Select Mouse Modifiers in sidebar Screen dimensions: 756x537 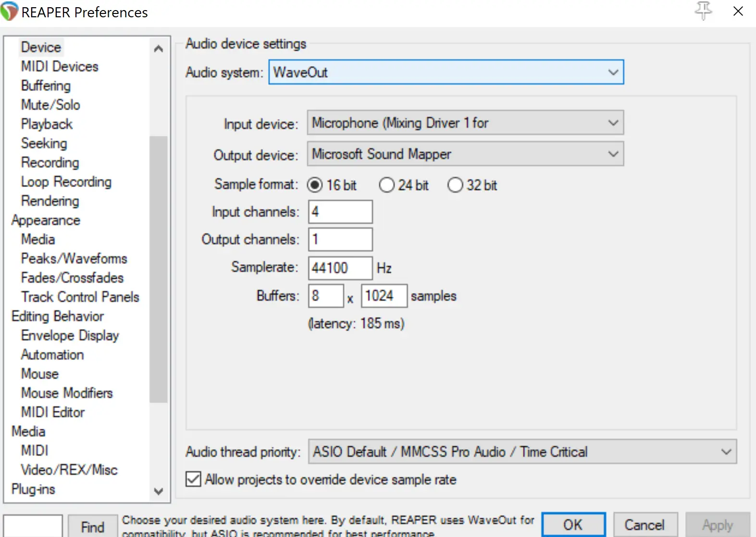[67, 393]
